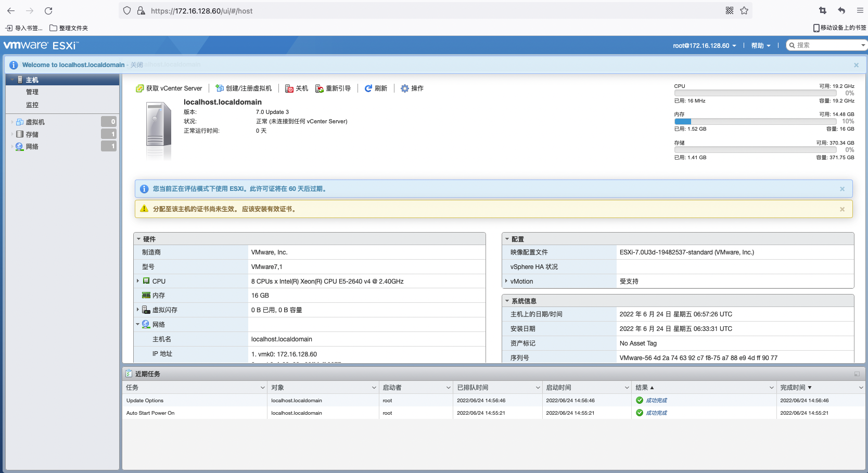Open 监控 under host
868x473 pixels.
pyautogui.click(x=32, y=105)
